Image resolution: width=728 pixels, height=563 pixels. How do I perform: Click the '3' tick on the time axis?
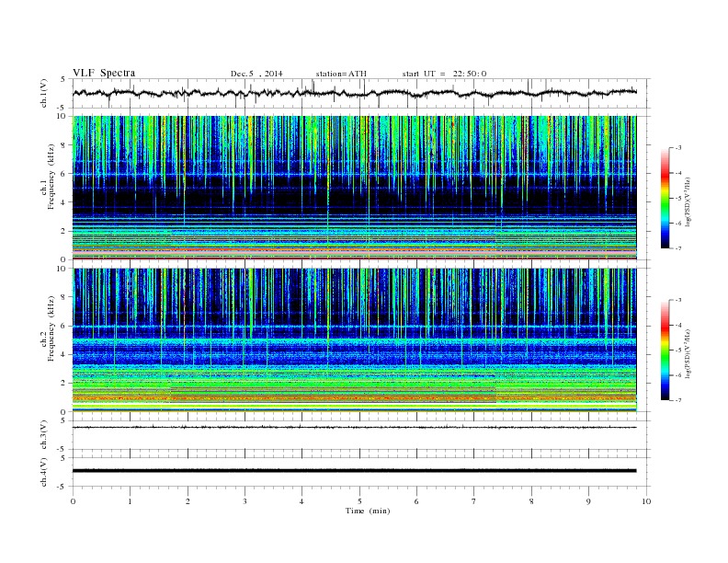click(x=245, y=501)
